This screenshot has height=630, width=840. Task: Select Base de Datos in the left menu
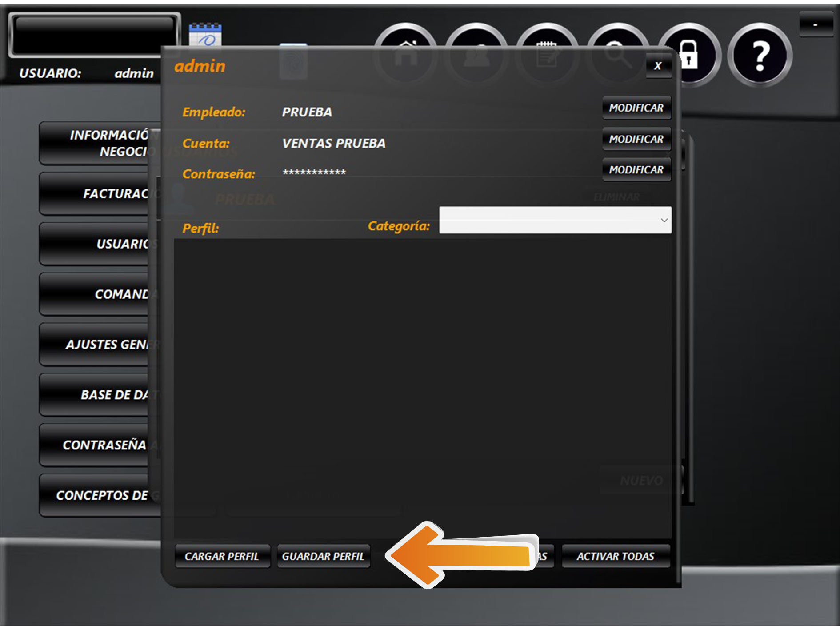pos(100,395)
